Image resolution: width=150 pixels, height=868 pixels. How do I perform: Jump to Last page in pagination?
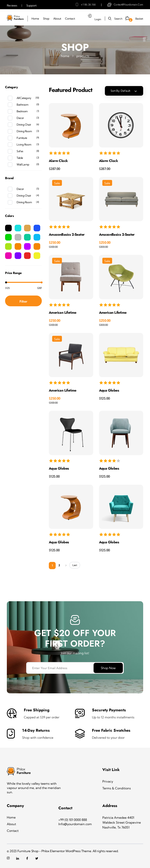(75, 565)
